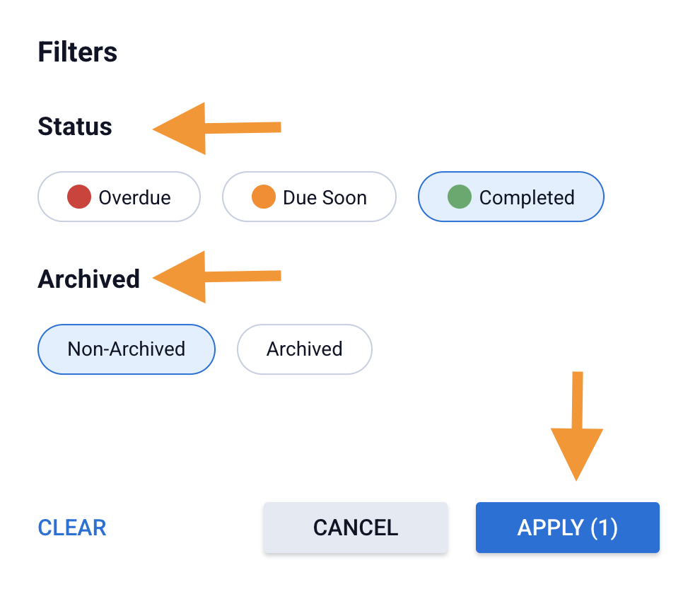The width and height of the screenshot is (700, 594).
Task: Select the Archived filter chip
Action: 304,349
